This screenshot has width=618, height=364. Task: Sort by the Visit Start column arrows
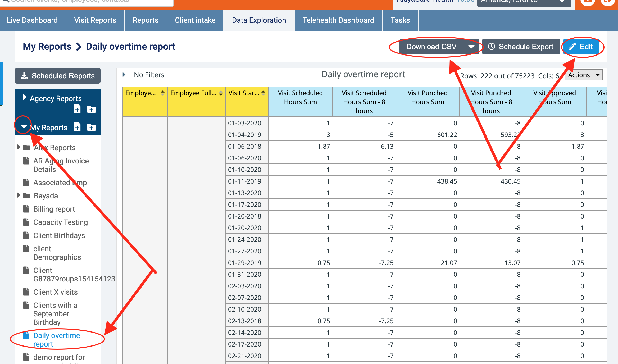(263, 93)
